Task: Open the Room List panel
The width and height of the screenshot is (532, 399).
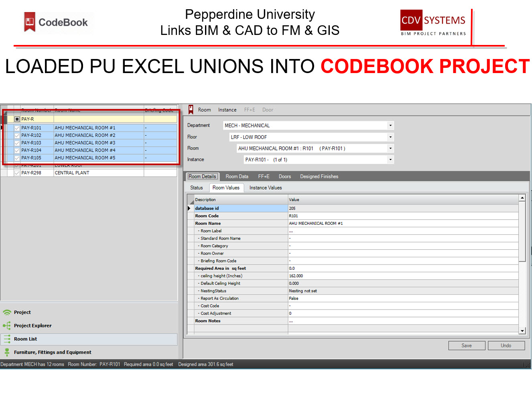Action: coord(89,339)
